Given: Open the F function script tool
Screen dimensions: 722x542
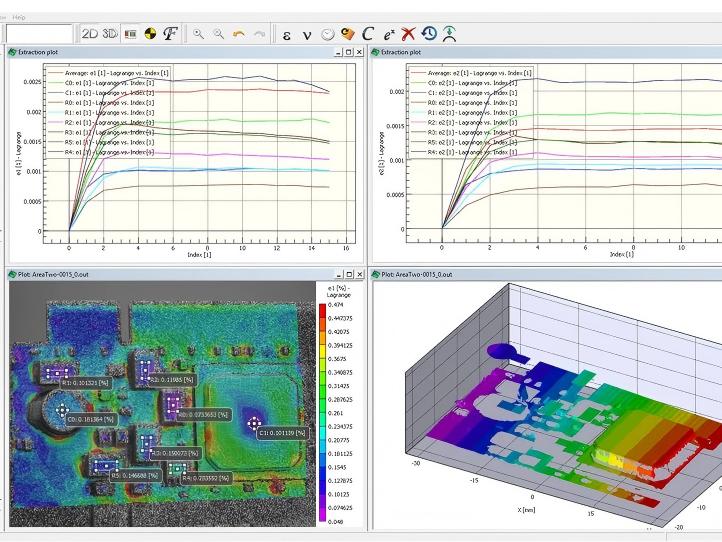Looking at the screenshot, I should pyautogui.click(x=171, y=34).
